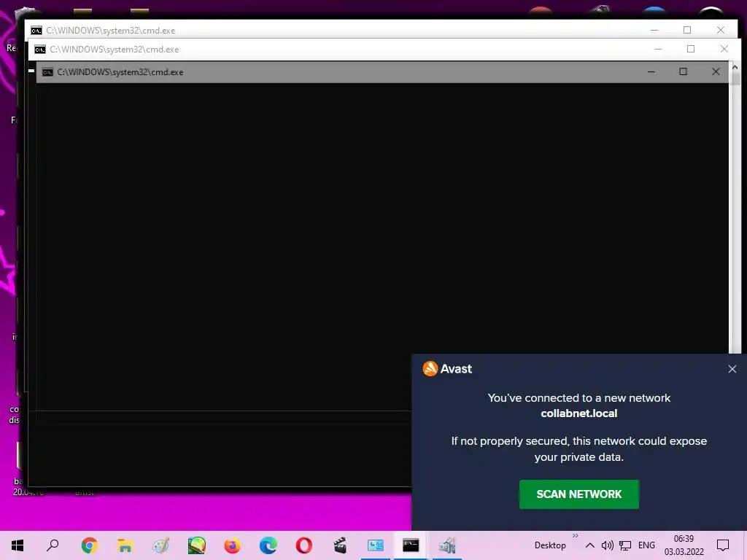The width and height of the screenshot is (747, 560).
Task: Switch ENG input language indicator
Action: [x=646, y=545]
